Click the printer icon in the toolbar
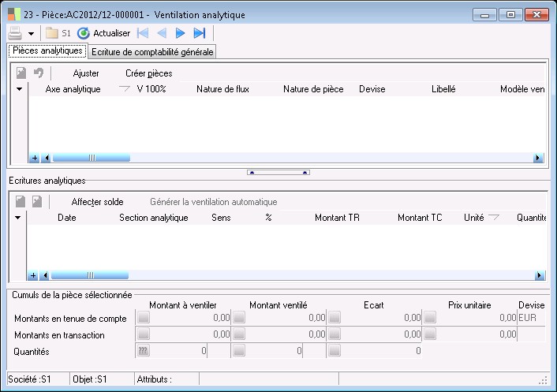The image size is (557, 392). click(16, 33)
